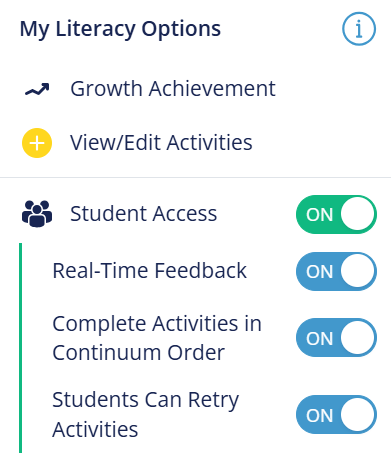Click the Student Access people group icon
Screen dimensions: 391x476
pos(37,214)
